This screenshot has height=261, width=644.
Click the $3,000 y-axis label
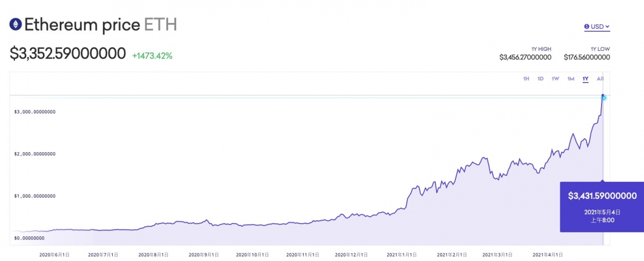(x=35, y=111)
